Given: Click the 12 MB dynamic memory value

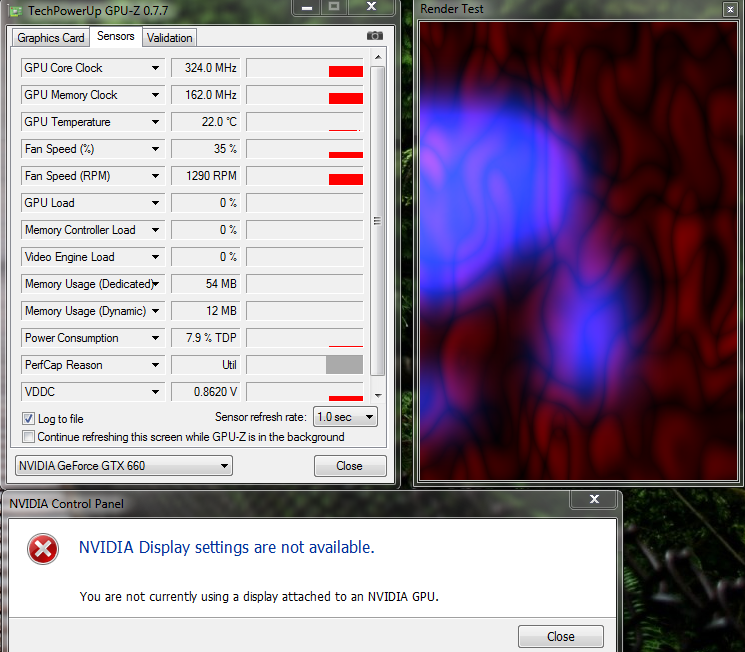Looking at the screenshot, I should tap(206, 311).
